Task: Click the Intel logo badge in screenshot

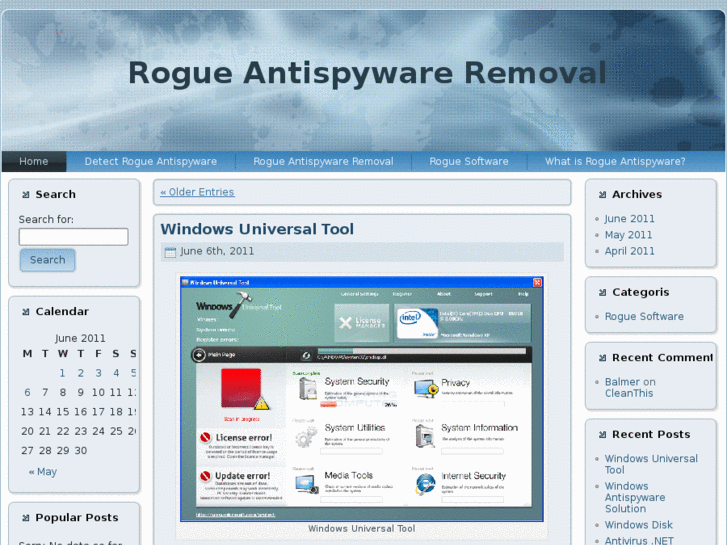Action: 417,322
